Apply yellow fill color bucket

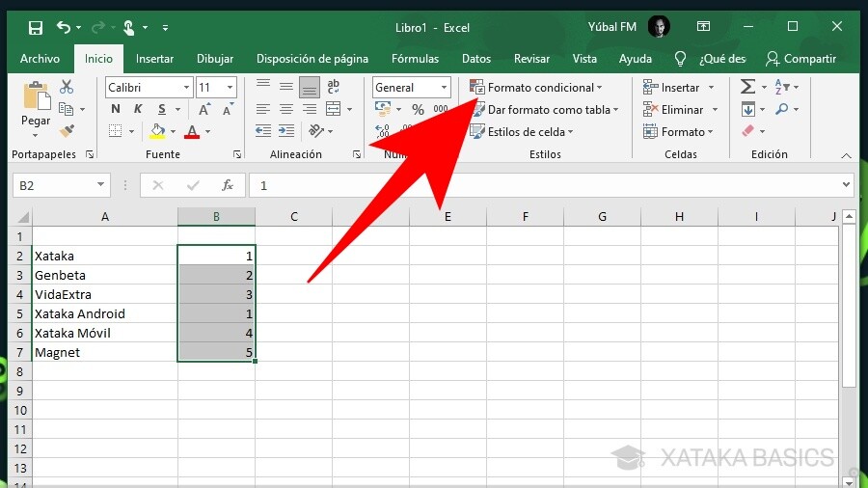(x=158, y=131)
